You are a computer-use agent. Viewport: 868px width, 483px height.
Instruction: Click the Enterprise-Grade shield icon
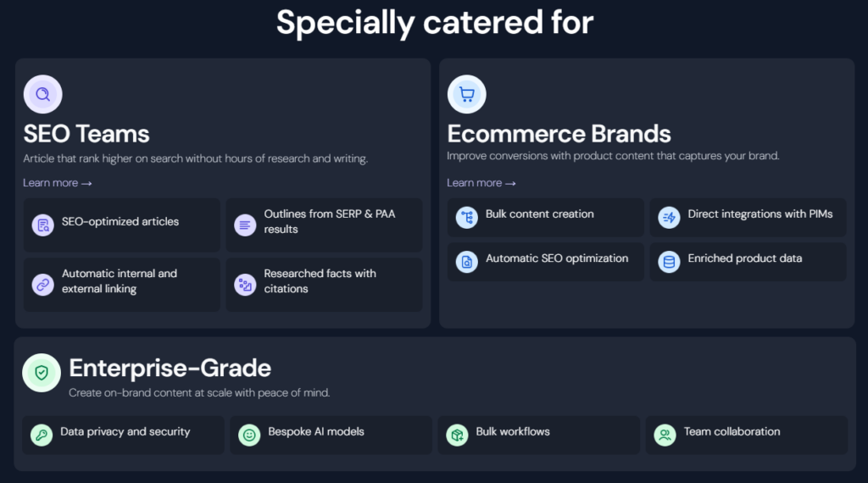[42, 373]
